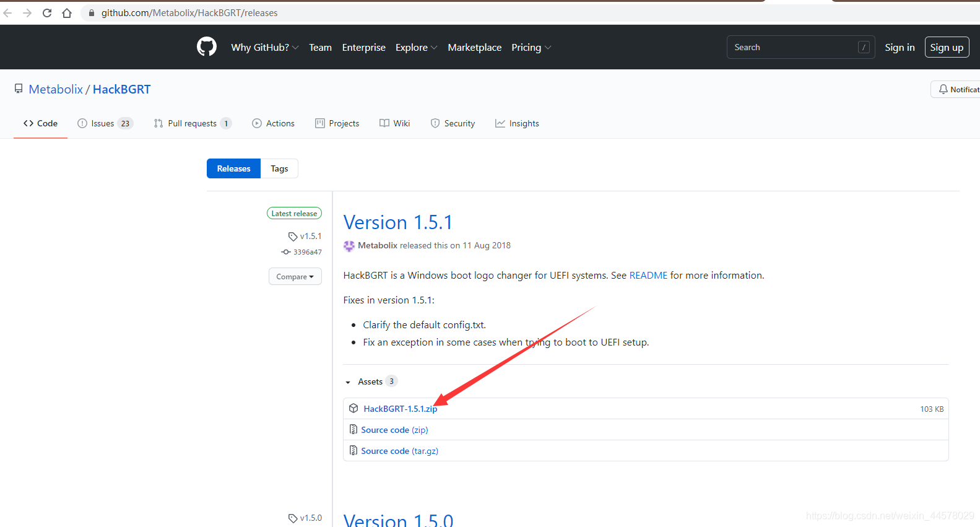
Task: Click the Sign up button
Action: point(947,47)
